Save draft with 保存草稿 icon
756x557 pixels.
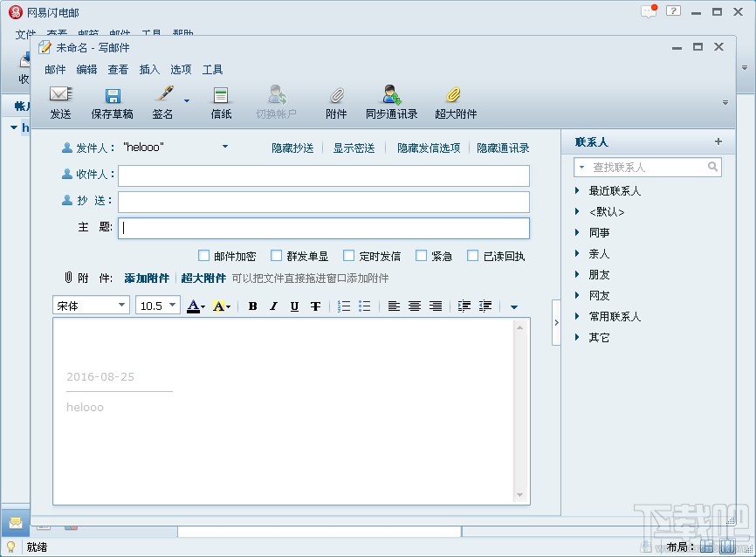(113, 95)
